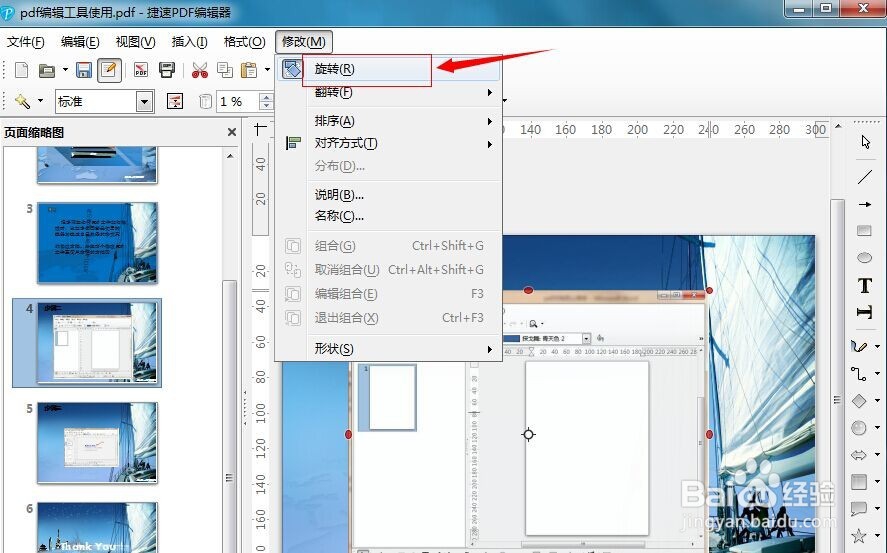Select the callouts speech bubble tool
Viewport: 887px width, 553px height.
point(859,509)
